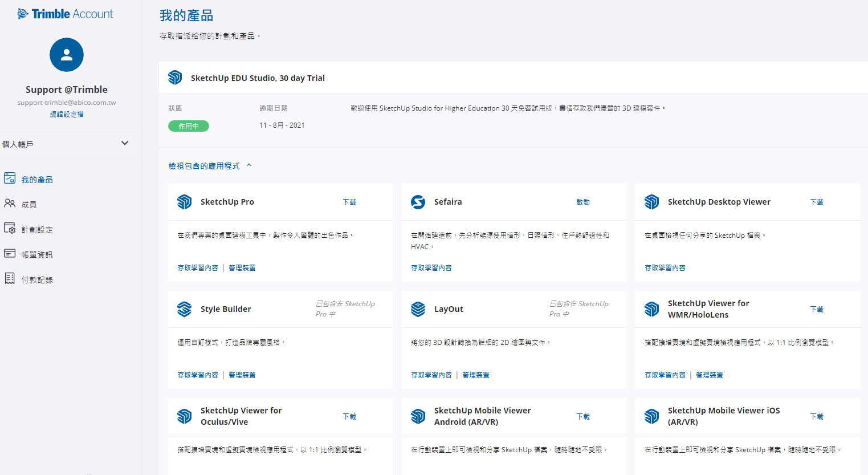868x475 pixels.
Task: Click the 已包含在 SketchUp Pro 中 note on LayOut
Action: pyautogui.click(x=579, y=309)
